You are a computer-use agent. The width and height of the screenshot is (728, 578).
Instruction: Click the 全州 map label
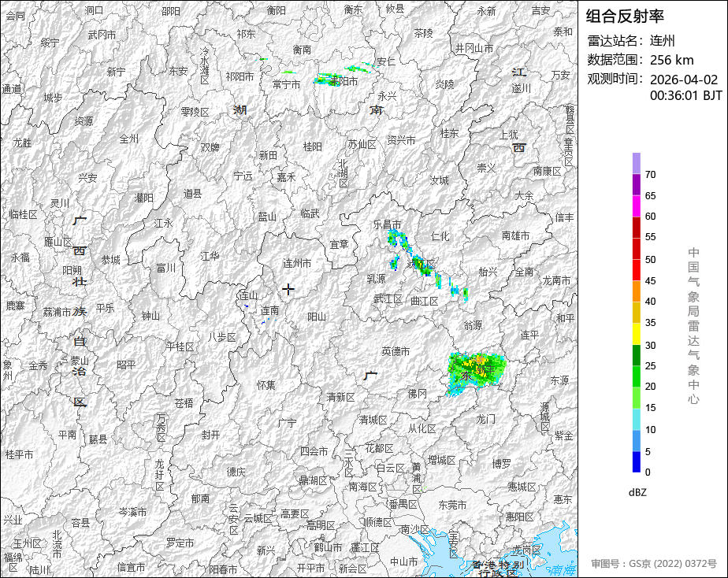(129, 139)
